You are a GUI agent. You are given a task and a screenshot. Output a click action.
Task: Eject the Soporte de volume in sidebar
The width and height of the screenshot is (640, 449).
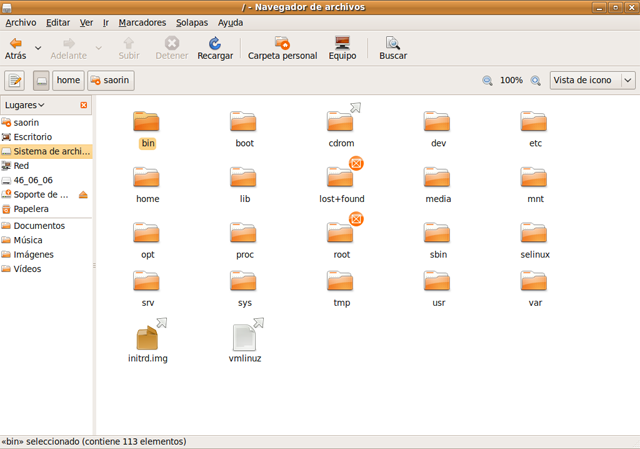point(83,194)
